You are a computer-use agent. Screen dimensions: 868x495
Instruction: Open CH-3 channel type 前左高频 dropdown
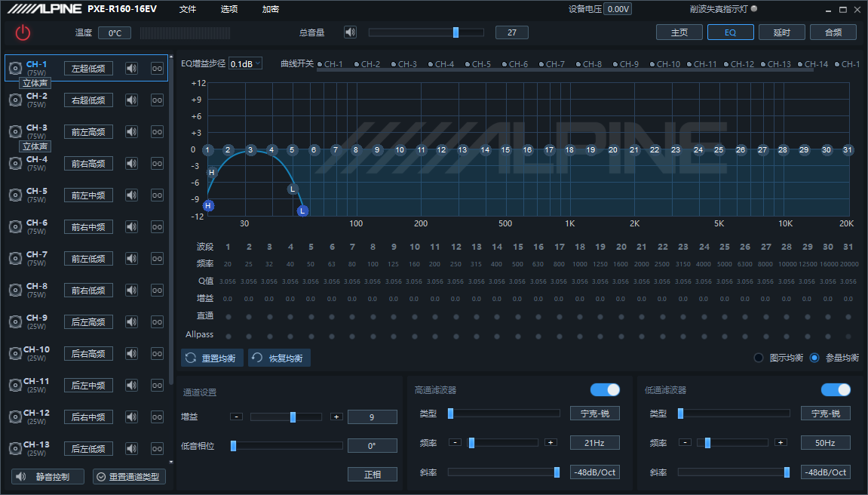[88, 132]
